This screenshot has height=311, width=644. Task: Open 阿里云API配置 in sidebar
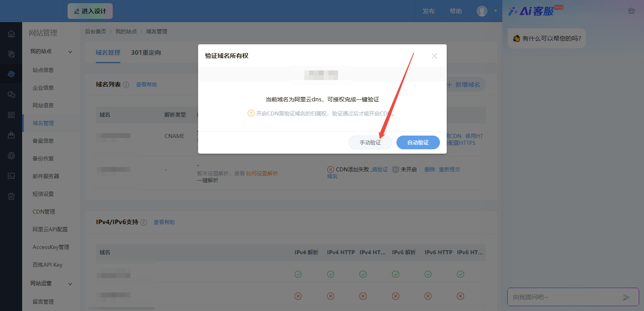(x=50, y=229)
